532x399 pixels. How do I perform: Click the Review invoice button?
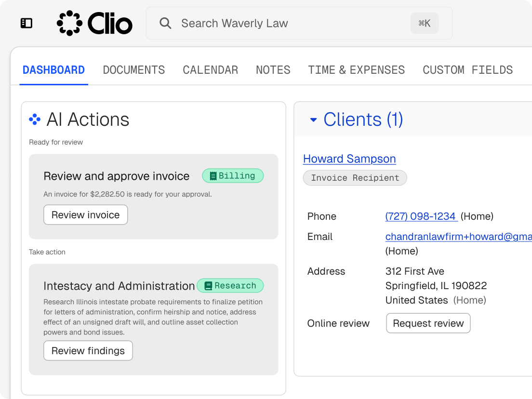tap(85, 215)
